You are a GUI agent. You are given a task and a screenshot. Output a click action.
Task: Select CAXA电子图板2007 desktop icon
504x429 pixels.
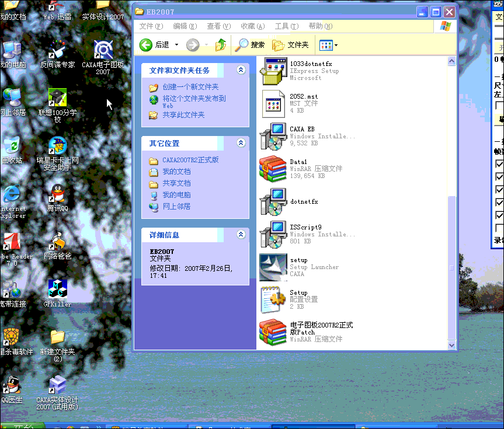pyautogui.click(x=103, y=58)
